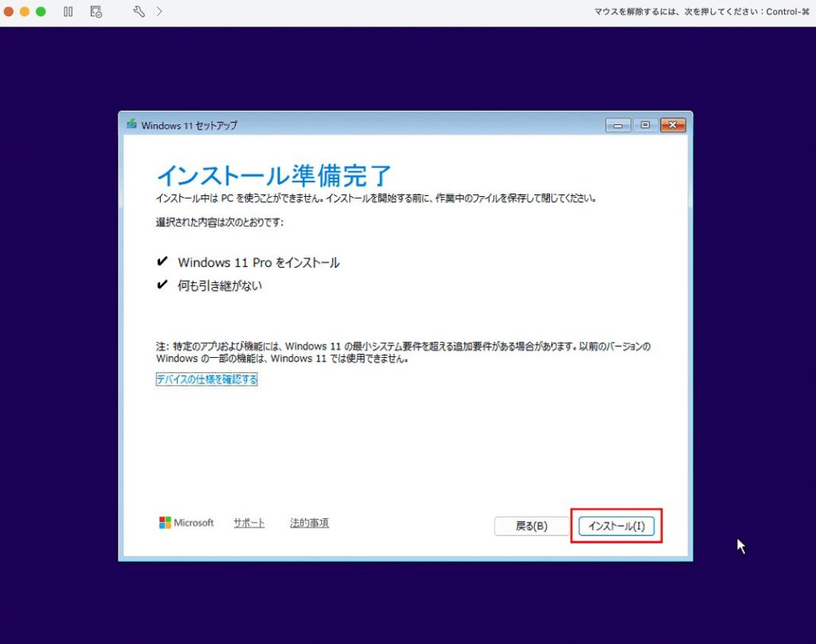
Task: Click the text 何も引き継がない
Action: [x=220, y=285]
